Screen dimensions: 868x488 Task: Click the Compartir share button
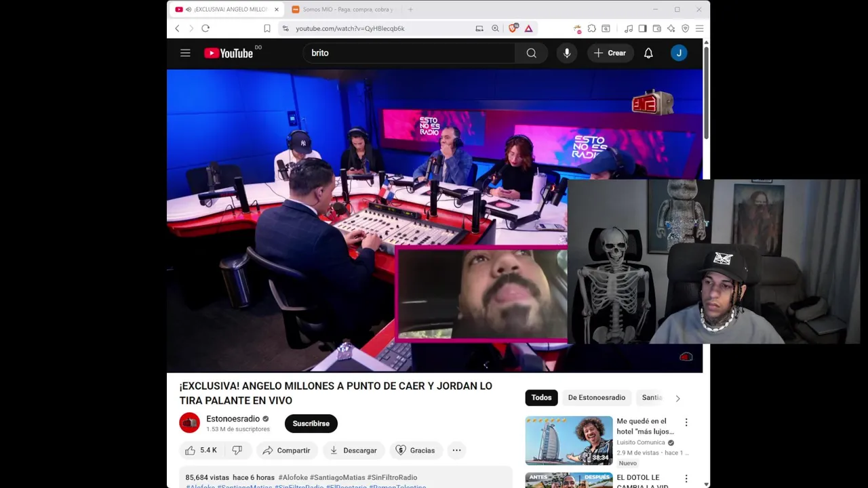click(x=286, y=450)
